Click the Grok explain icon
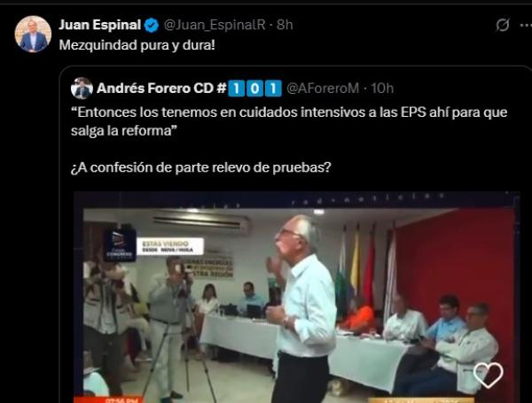The height and width of the screenshot is (403, 532). pos(502,25)
